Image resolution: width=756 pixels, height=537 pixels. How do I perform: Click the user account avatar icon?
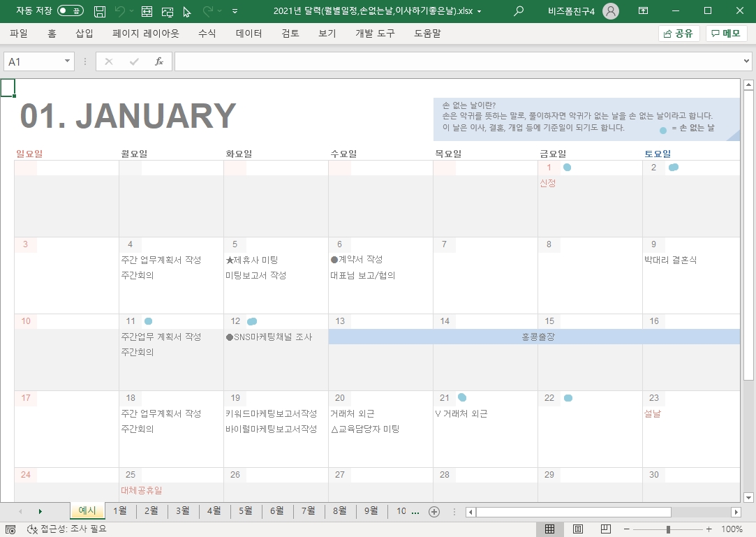pyautogui.click(x=610, y=10)
